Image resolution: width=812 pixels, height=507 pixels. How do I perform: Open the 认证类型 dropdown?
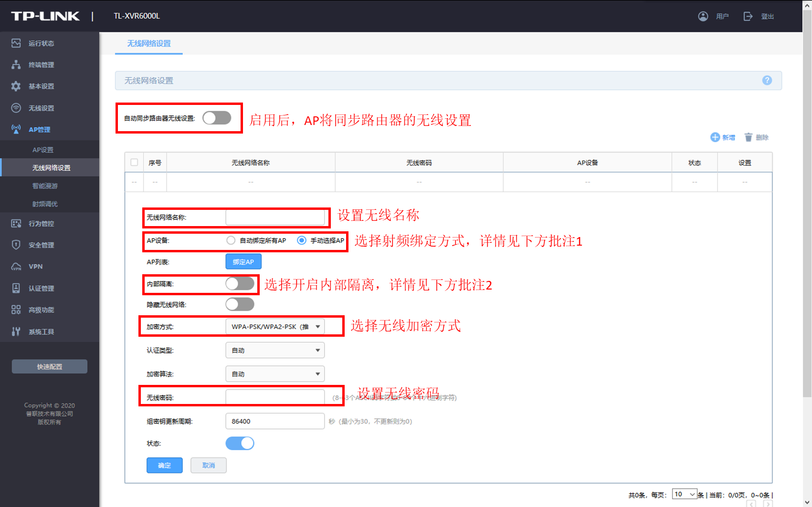(x=275, y=350)
